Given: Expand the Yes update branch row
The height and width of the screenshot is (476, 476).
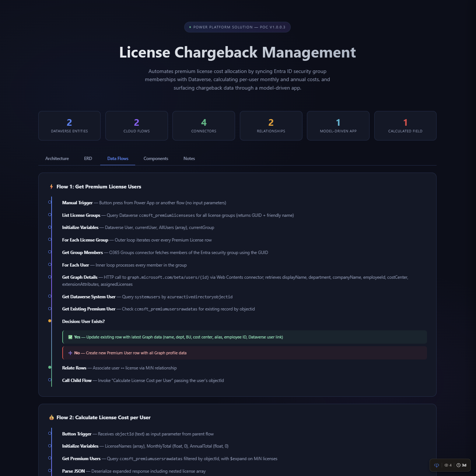Looking at the screenshot, I should pos(244,337).
